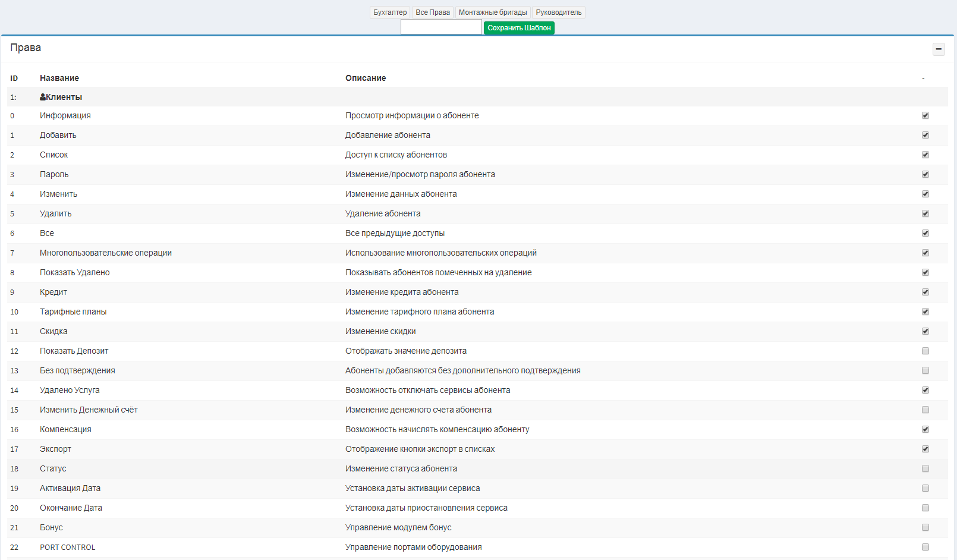Enable the Показать Депозит checkbox
Screen dimensions: 957x560
925,351
